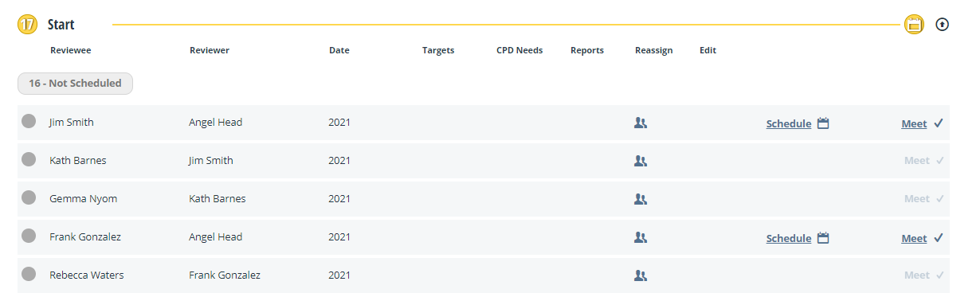Open reassign icon for Kath Barnes
This screenshot has height=293, width=980.
pos(641,161)
